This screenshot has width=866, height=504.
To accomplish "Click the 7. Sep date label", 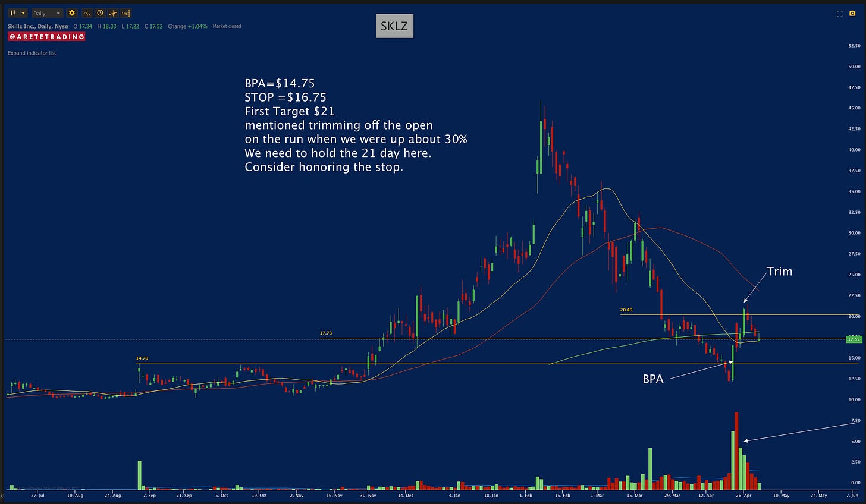I will 150,495.
